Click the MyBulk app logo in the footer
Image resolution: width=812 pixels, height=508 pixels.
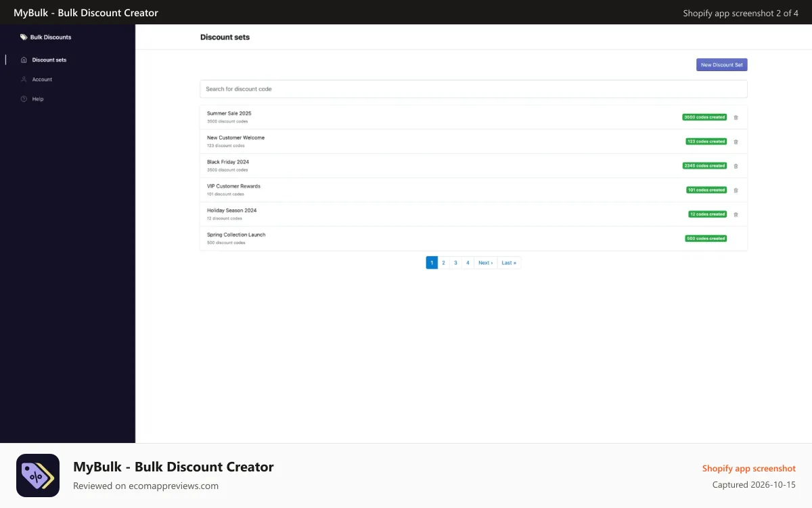(x=38, y=475)
